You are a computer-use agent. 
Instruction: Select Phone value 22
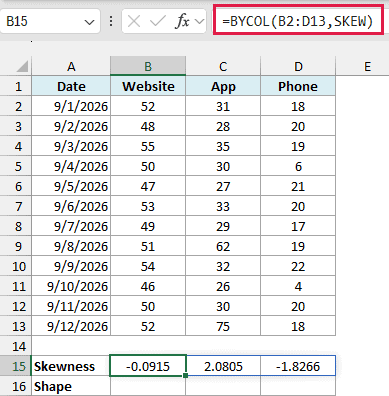pos(298,266)
